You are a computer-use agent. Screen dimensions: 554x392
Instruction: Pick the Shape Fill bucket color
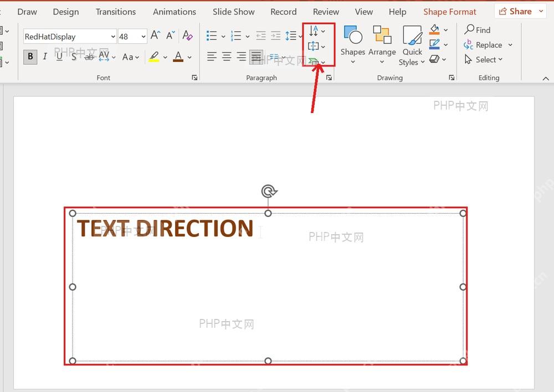point(434,29)
